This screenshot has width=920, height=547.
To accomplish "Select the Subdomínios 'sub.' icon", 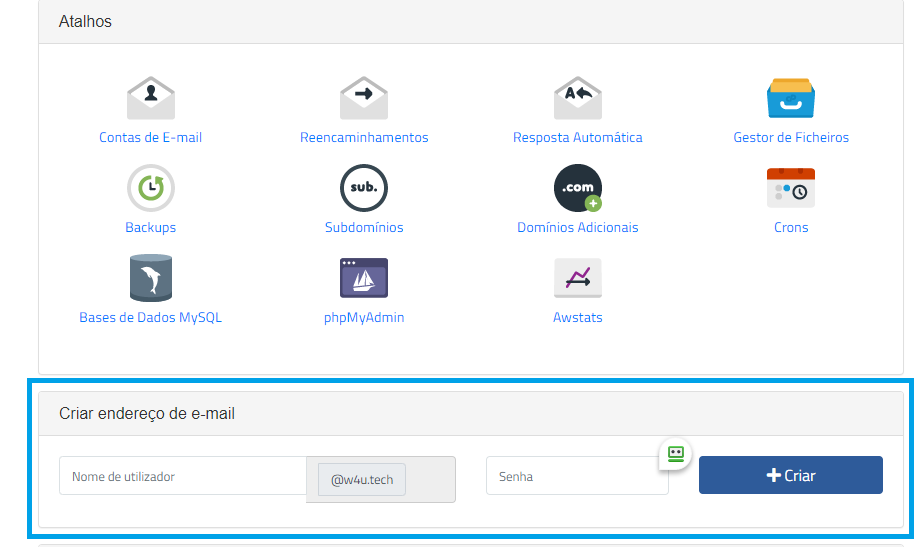I will 364,188.
